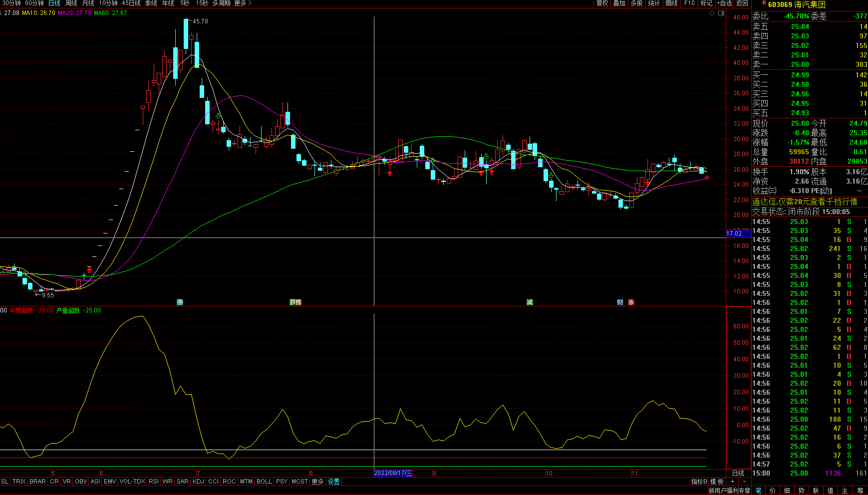Select the MTM indicator tab
Image resolution: width=868 pixels, height=495 pixels.
[246, 482]
